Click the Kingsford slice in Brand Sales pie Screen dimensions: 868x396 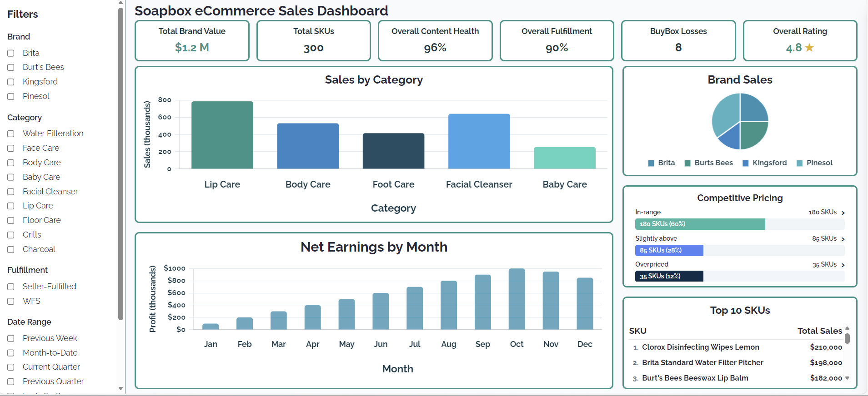[x=731, y=137]
